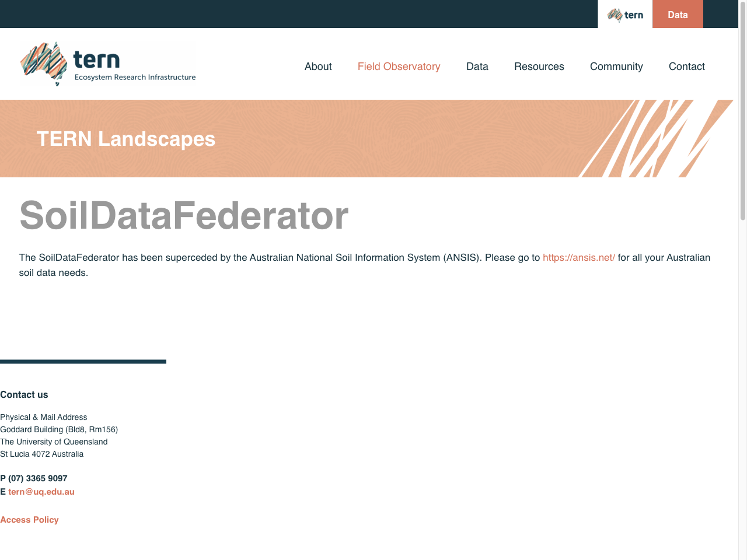Click the phone number (07) 3365 9097
The image size is (747, 560).
click(38, 478)
